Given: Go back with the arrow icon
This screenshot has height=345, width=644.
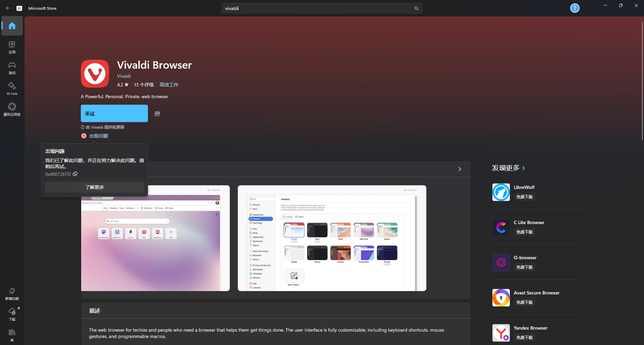Looking at the screenshot, I should 8,8.
